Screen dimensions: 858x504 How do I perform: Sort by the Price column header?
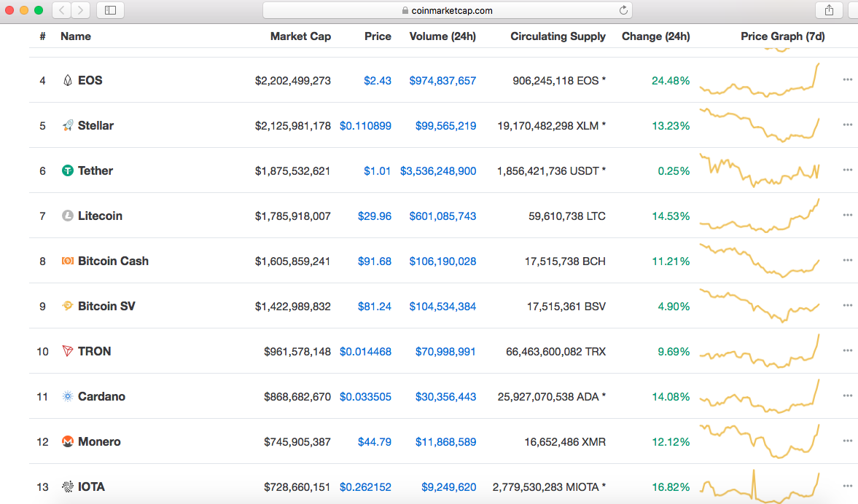(378, 36)
